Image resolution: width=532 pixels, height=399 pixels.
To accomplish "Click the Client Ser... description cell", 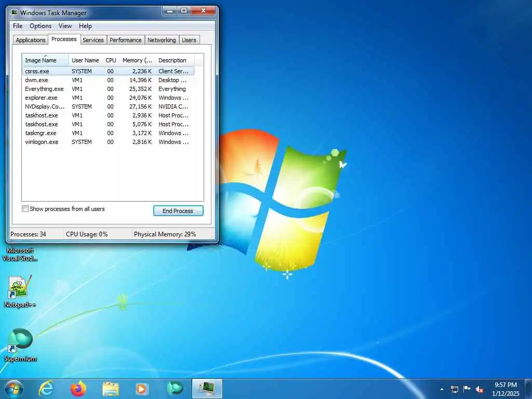I will 174,71.
